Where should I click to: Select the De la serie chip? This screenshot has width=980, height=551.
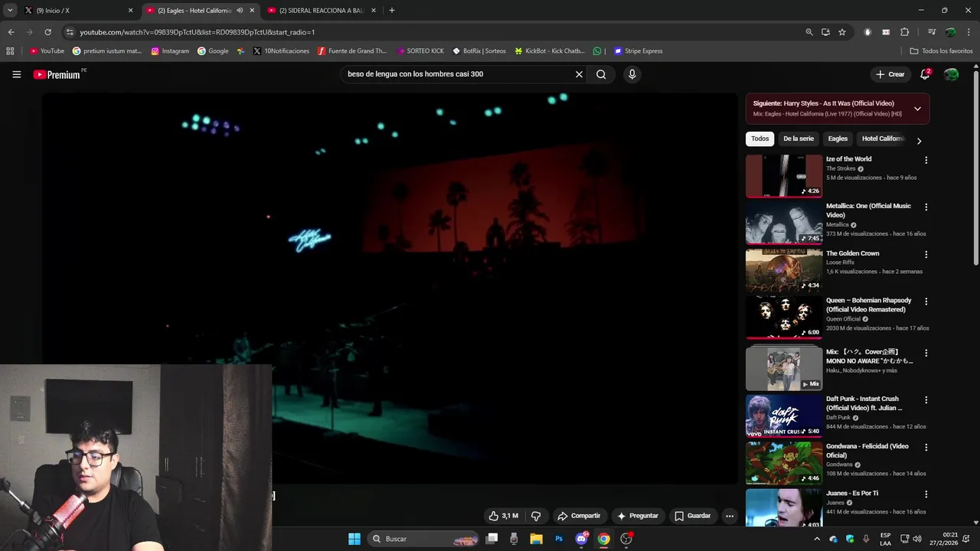798,139
